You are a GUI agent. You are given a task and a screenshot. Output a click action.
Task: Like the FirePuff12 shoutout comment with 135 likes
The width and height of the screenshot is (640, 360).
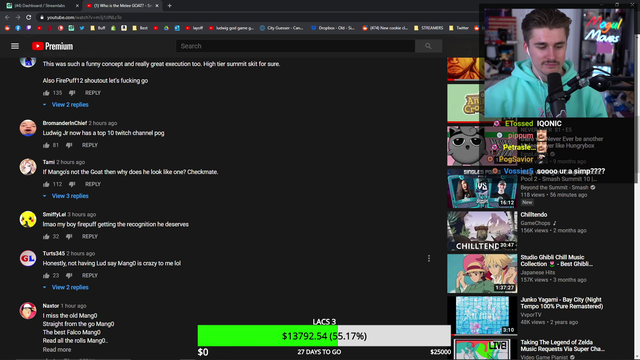(x=46, y=93)
